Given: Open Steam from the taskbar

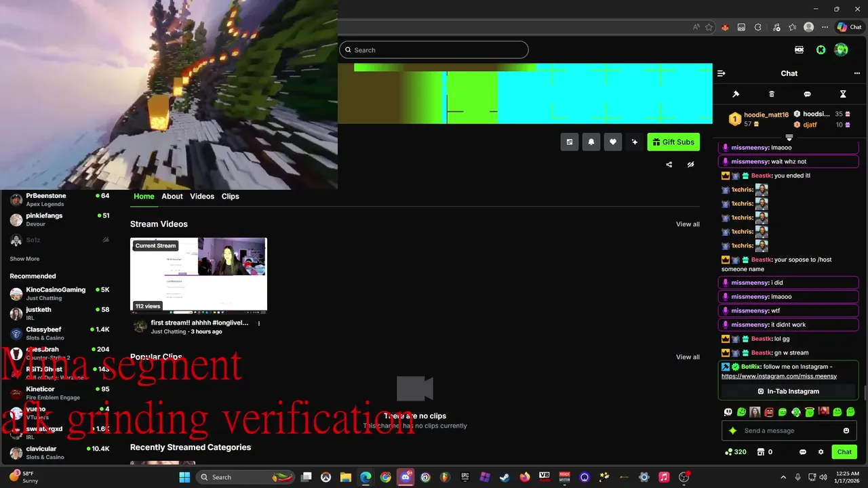Looking at the screenshot, I should pyautogui.click(x=505, y=477).
